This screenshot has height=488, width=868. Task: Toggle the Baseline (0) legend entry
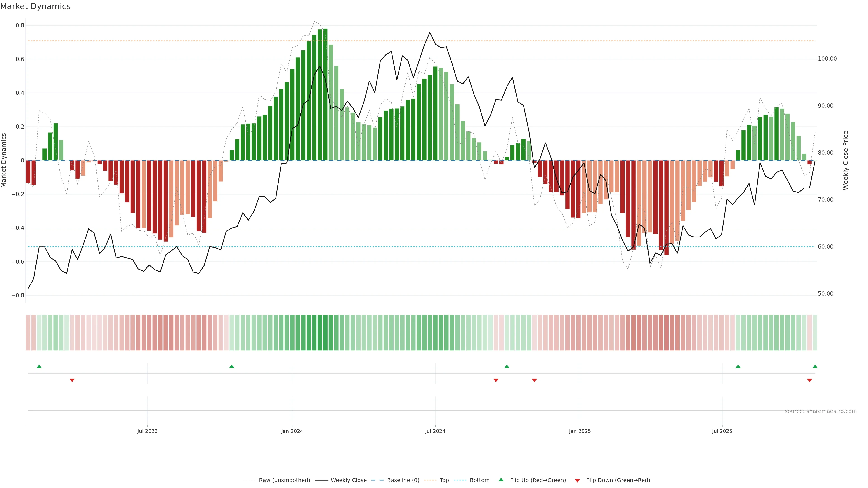tap(403, 480)
